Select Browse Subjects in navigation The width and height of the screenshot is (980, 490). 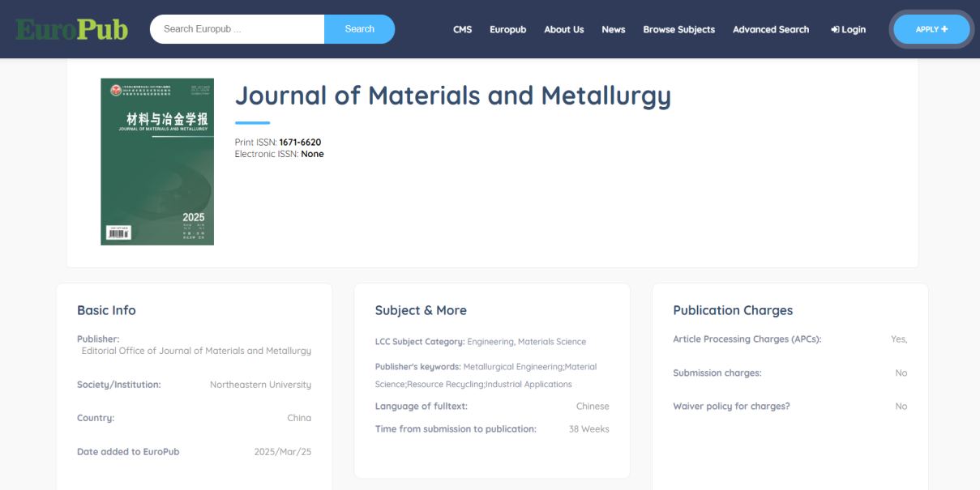tap(678, 29)
